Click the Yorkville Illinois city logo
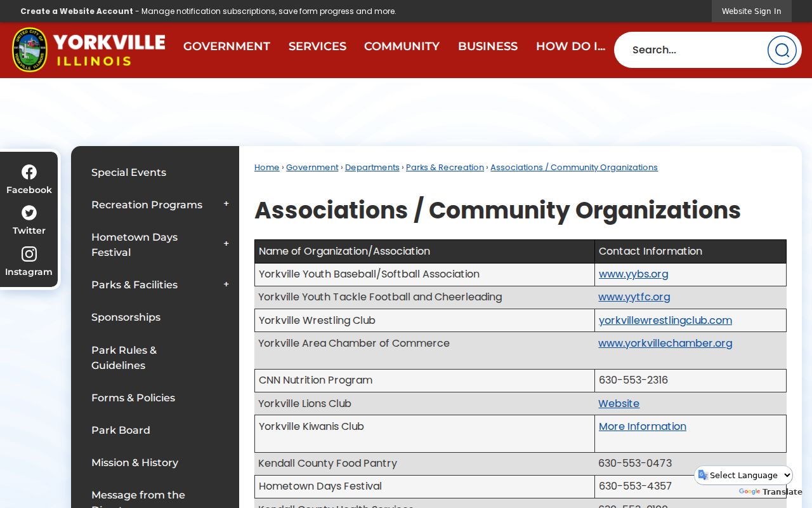This screenshot has height=508, width=812. pos(89,50)
